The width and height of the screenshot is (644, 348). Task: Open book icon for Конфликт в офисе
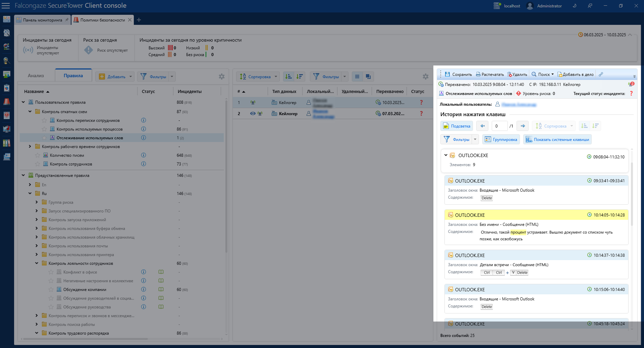coord(161,272)
